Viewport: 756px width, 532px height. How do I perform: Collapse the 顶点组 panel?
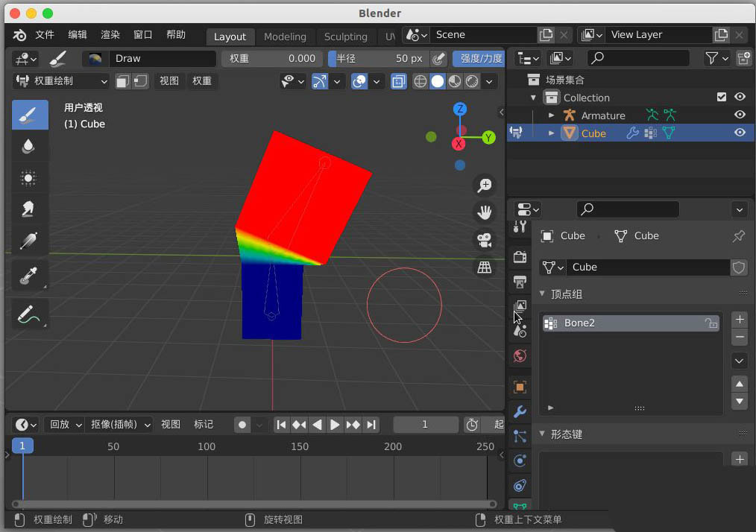543,294
